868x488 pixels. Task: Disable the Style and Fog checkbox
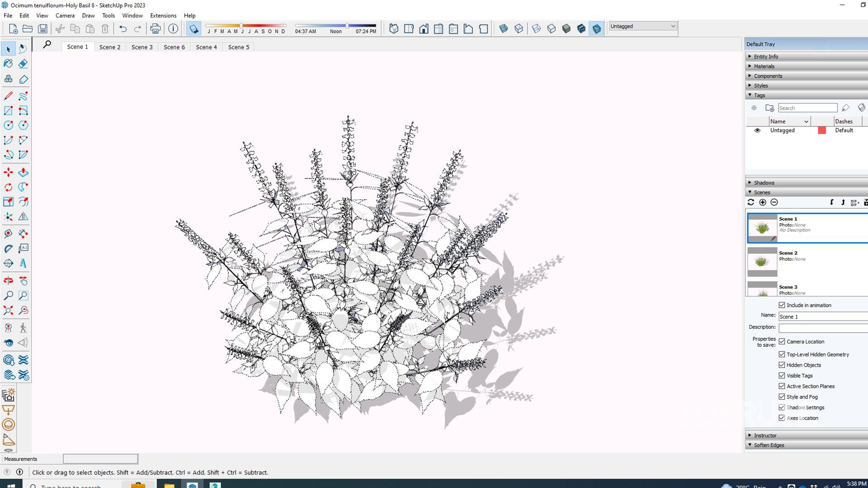click(782, 397)
